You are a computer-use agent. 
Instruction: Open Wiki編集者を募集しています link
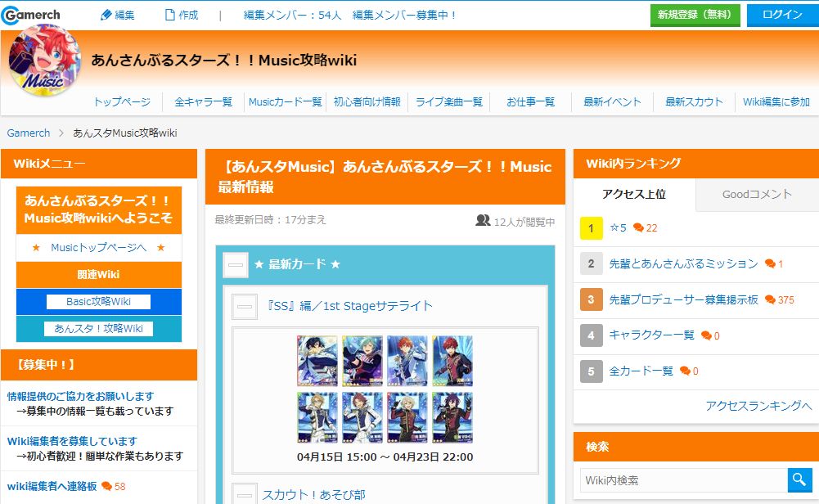pos(72,441)
